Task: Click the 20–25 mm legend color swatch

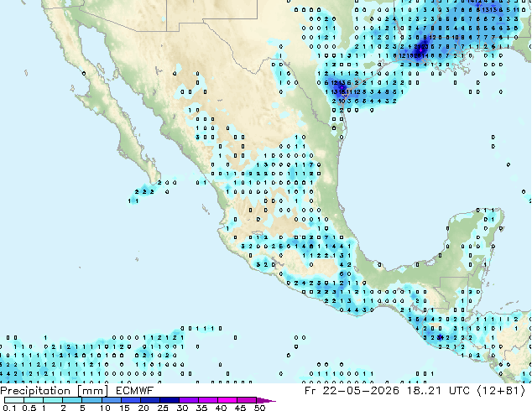Action: click(150, 400)
